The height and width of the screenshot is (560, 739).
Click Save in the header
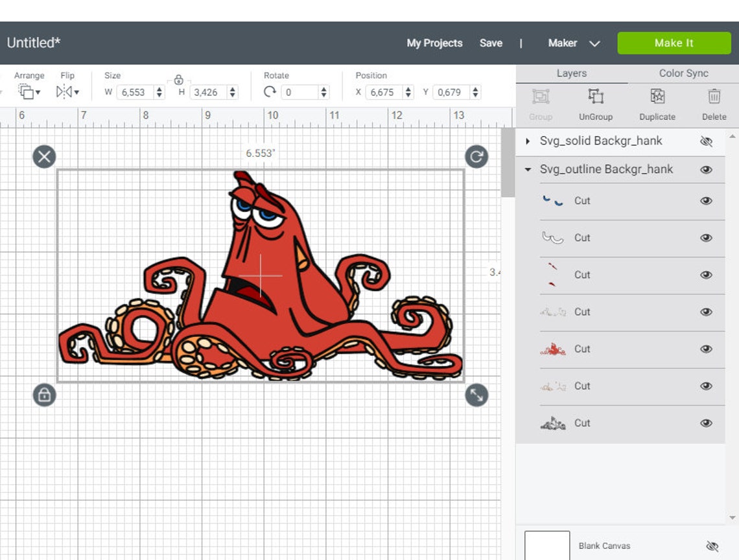coord(491,43)
